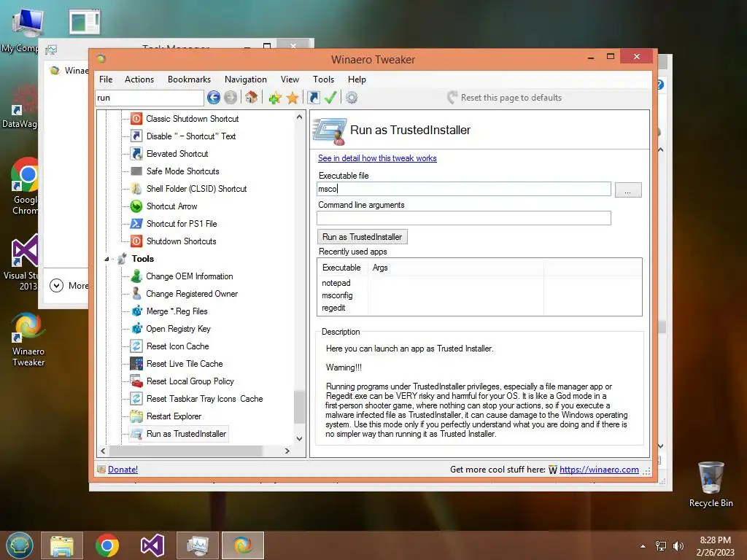
Task: Open File Explorer from the taskbar
Action: pos(62,545)
